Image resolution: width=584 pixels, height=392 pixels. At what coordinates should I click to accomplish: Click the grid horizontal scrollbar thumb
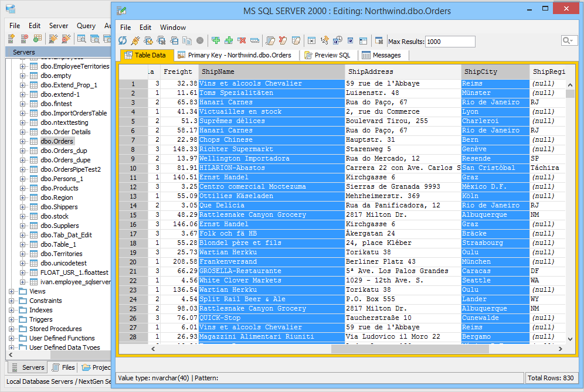[x=410, y=349]
